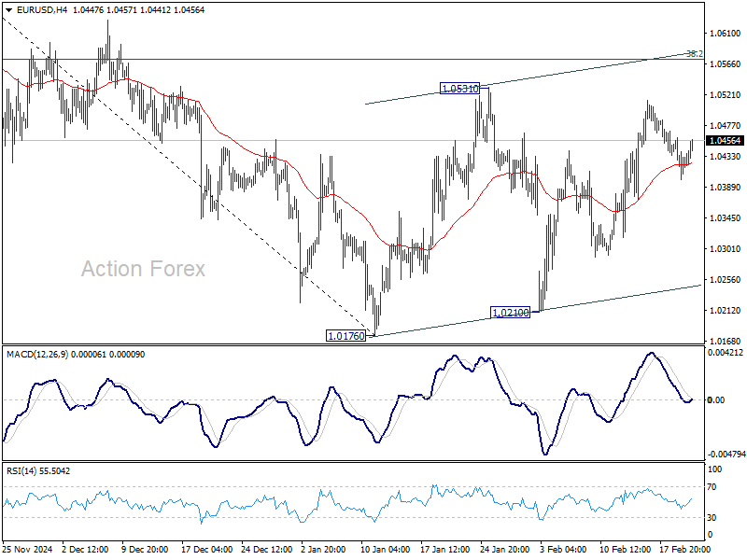The width and height of the screenshot is (747, 560).
Task: Click the 1.03450 price axis value
Action: (726, 218)
